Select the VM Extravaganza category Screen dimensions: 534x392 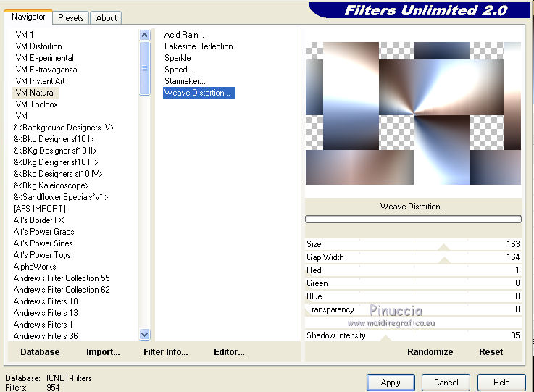pyautogui.click(x=46, y=70)
